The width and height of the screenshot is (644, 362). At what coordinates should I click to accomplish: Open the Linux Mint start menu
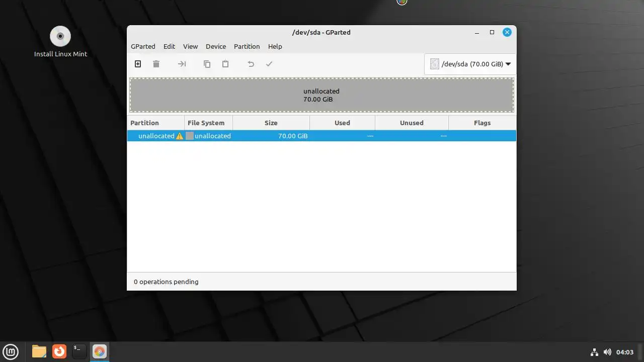click(11, 351)
